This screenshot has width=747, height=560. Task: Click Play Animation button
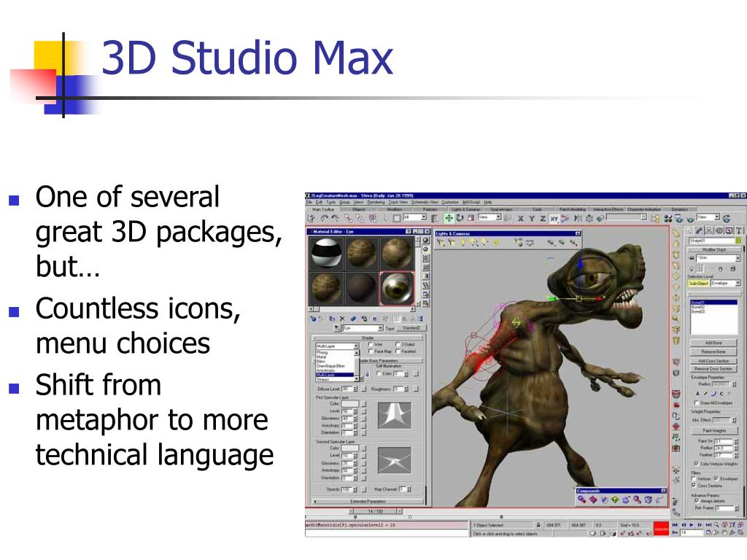692,524
